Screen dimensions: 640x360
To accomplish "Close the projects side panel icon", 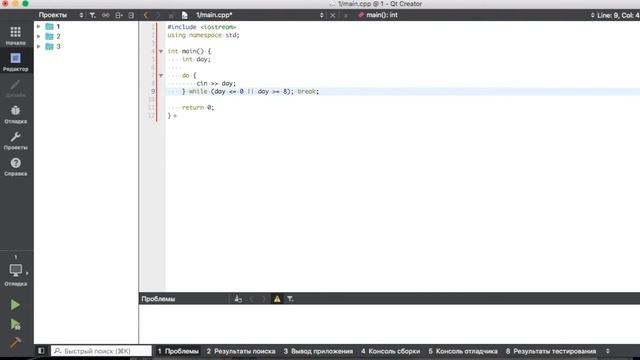I will coord(131,15).
